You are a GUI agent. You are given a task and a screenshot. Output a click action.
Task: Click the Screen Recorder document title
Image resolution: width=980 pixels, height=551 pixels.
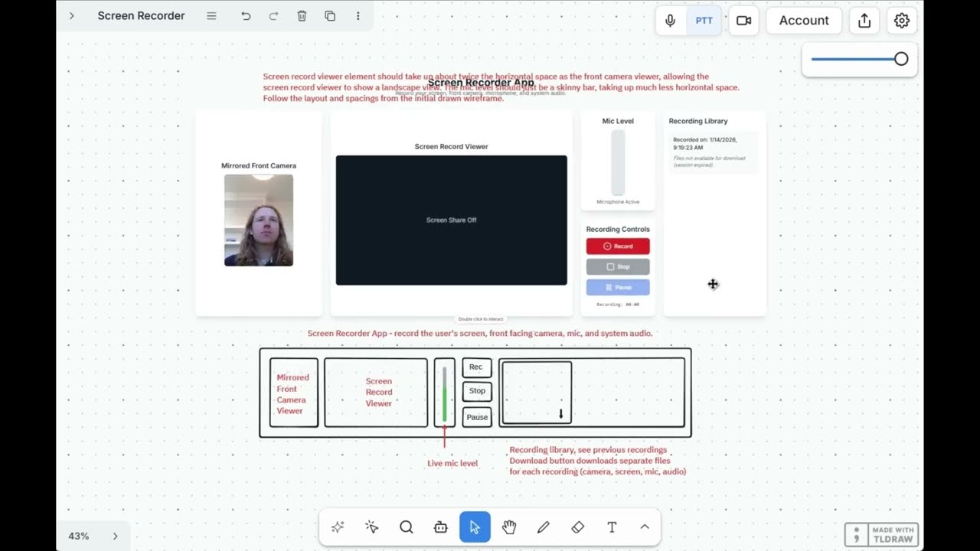click(142, 15)
